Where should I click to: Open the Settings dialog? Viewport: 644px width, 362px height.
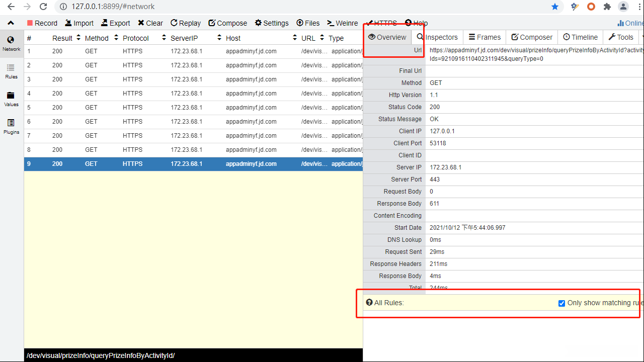(x=272, y=23)
